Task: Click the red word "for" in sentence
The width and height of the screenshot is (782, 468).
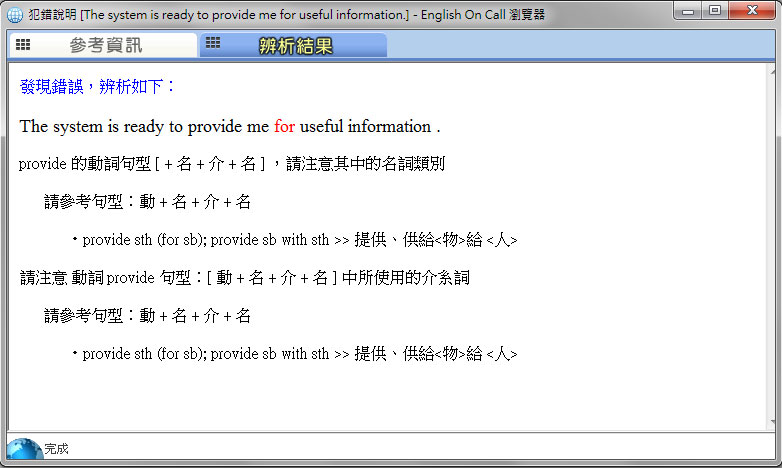Action: (x=284, y=127)
